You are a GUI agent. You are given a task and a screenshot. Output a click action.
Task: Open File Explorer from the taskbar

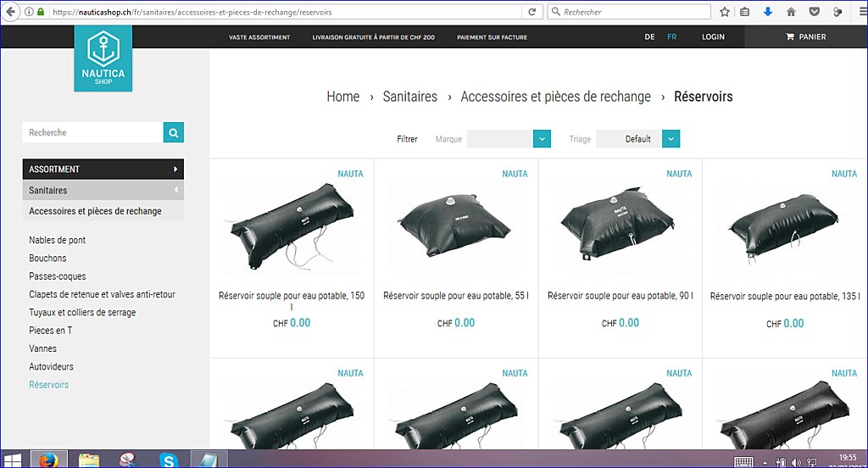pyautogui.click(x=88, y=460)
